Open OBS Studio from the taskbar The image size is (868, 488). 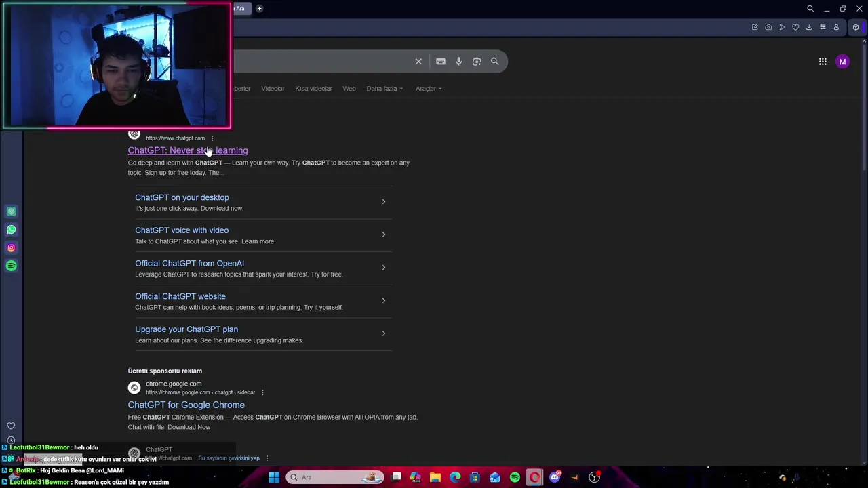(595, 477)
